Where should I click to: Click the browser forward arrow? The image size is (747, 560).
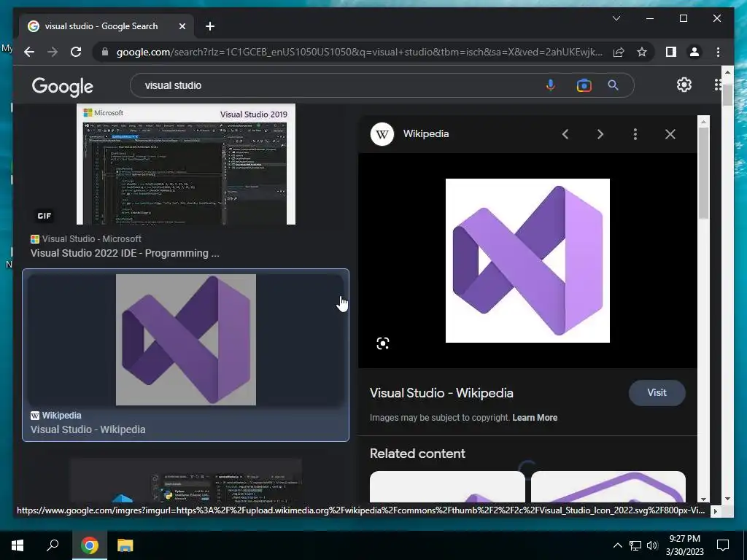click(53, 52)
